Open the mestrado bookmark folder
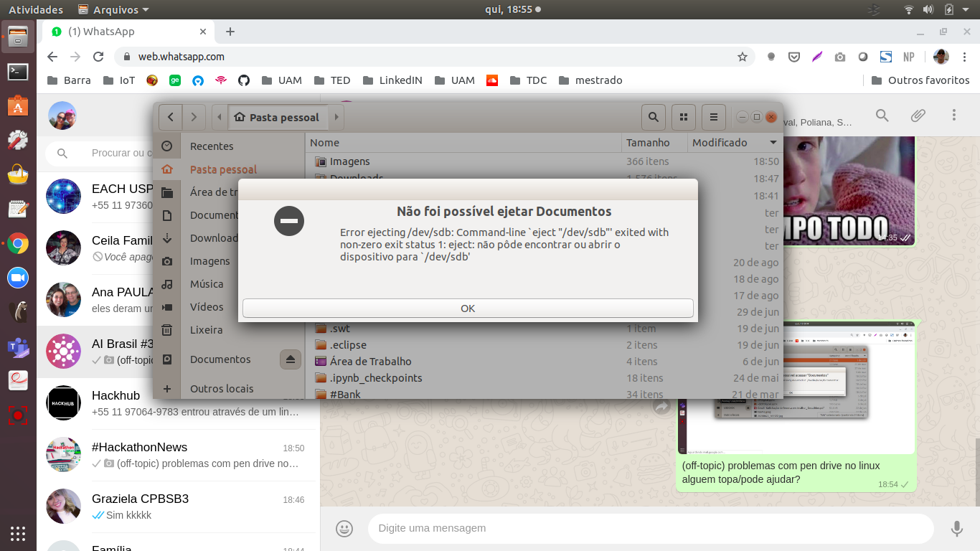Viewport: 980px width, 551px height. 590,80
